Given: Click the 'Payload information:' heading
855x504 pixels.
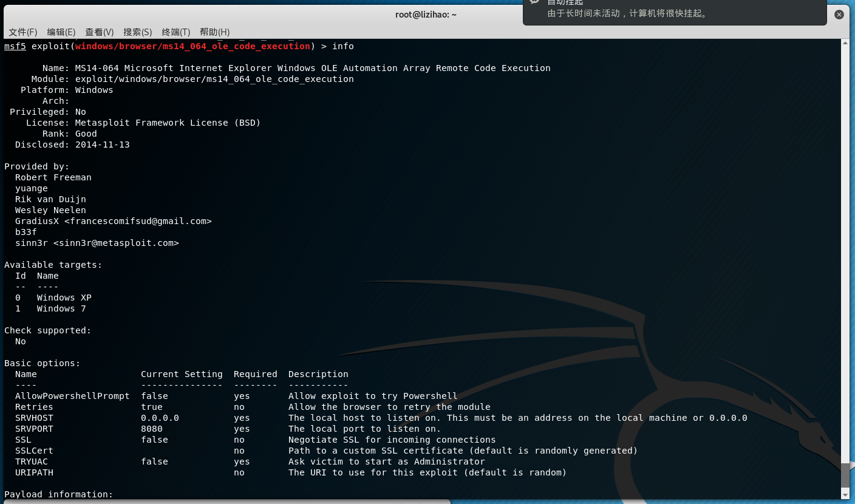Looking at the screenshot, I should click(59, 494).
